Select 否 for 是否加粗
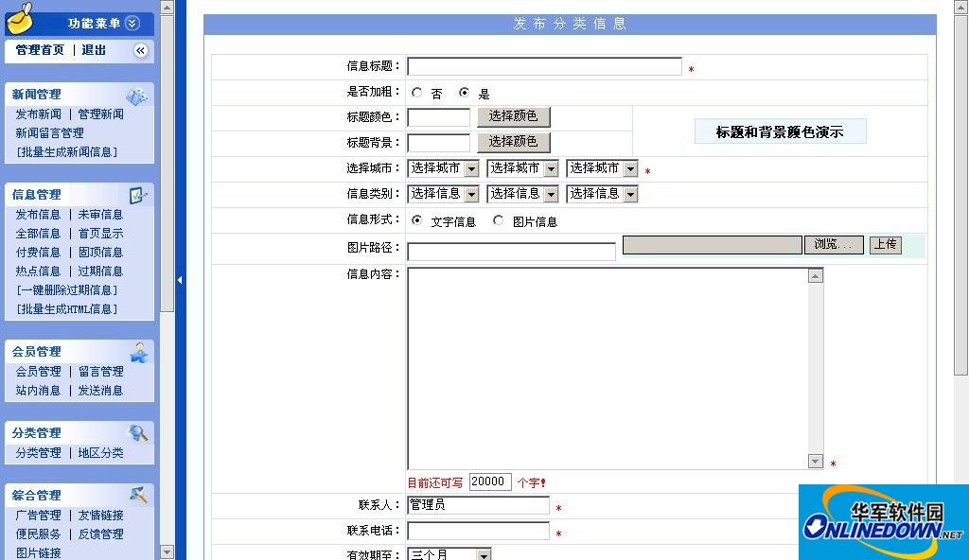This screenshot has width=969, height=560. tap(417, 92)
